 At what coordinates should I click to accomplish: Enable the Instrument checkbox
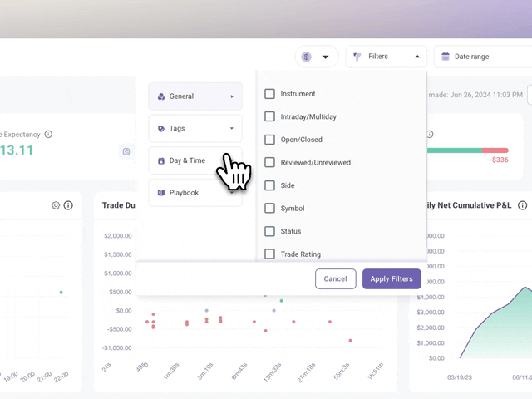tap(269, 94)
